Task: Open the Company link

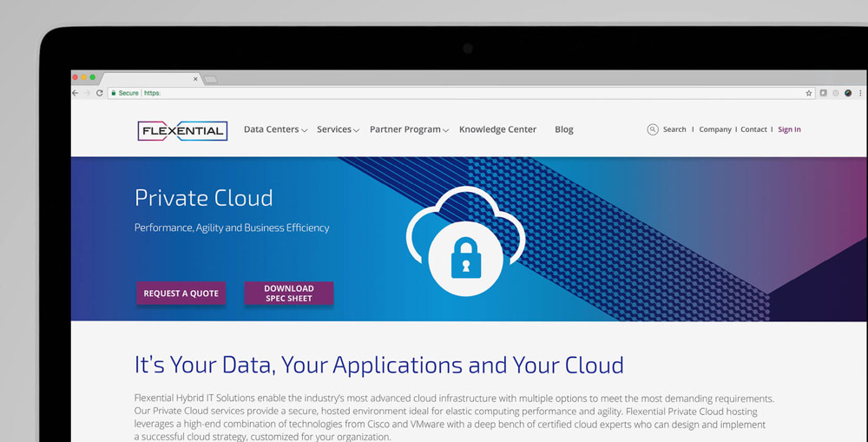Action: pos(715,129)
